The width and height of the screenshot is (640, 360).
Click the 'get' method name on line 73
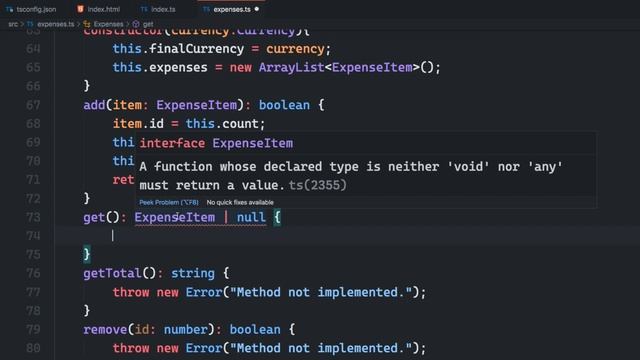(94, 217)
